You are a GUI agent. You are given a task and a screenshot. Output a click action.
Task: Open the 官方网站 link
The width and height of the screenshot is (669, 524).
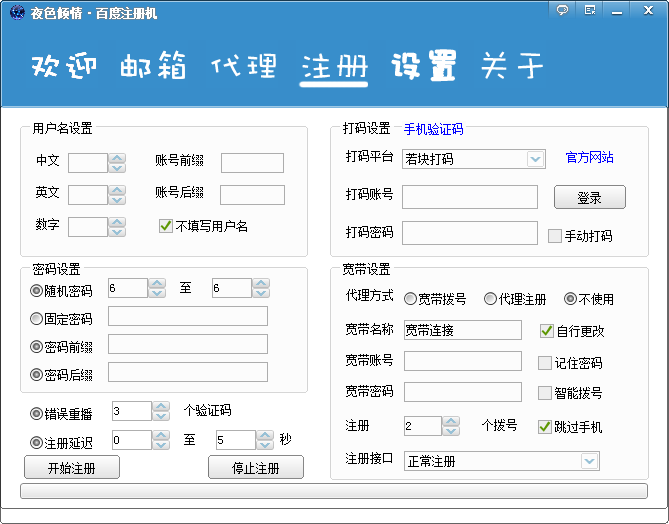pyautogui.click(x=590, y=157)
